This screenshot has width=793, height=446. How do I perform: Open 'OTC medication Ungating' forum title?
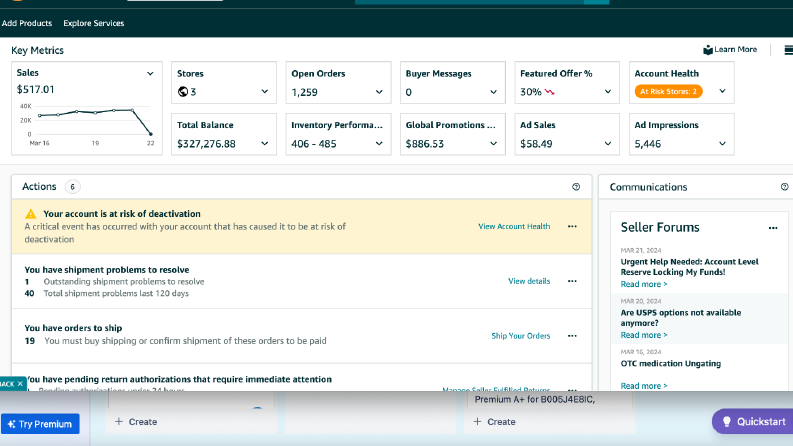[671, 364]
